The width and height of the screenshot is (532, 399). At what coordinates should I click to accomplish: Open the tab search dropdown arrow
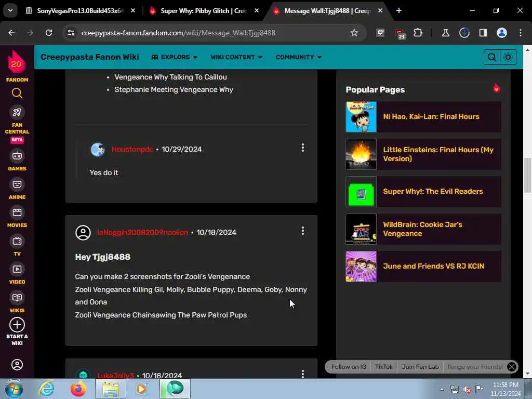coord(10,10)
